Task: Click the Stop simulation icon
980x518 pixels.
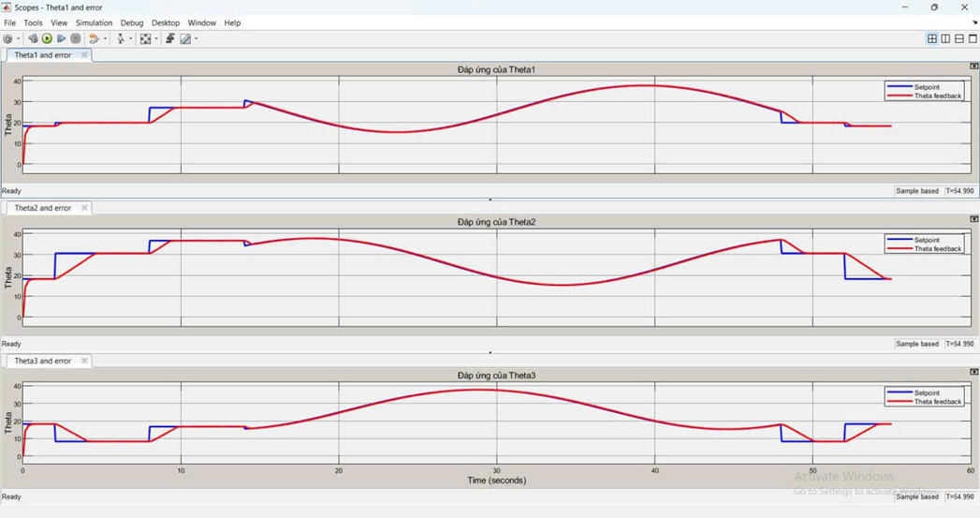Action: pos(76,39)
